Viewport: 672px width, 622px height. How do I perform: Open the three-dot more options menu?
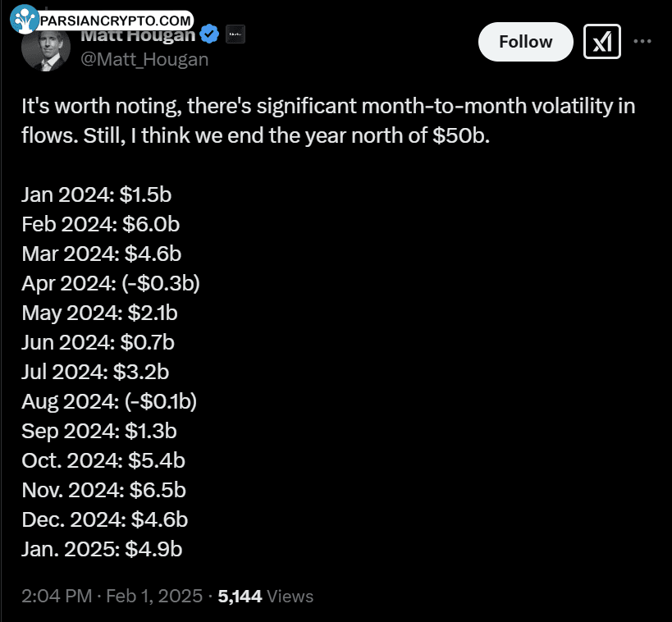point(642,41)
